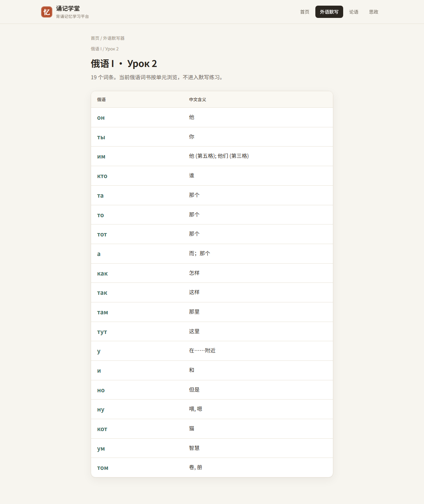This screenshot has height=504, width=424.
Task: Select the Russian word тот
Action: (102, 234)
